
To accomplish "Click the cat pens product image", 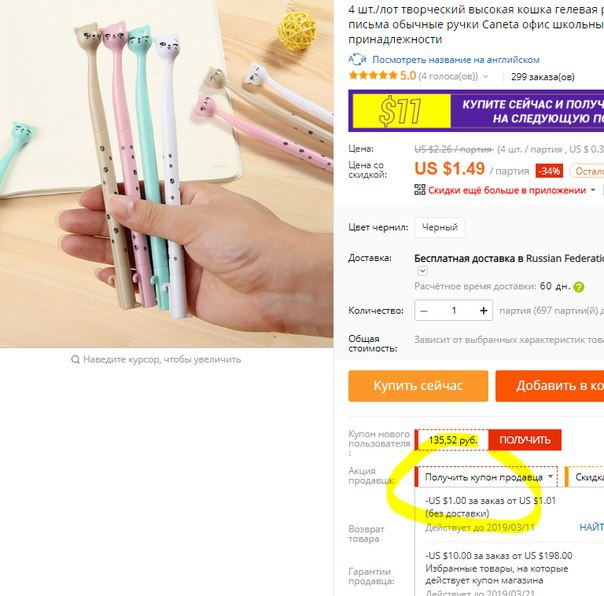I will (x=166, y=173).
